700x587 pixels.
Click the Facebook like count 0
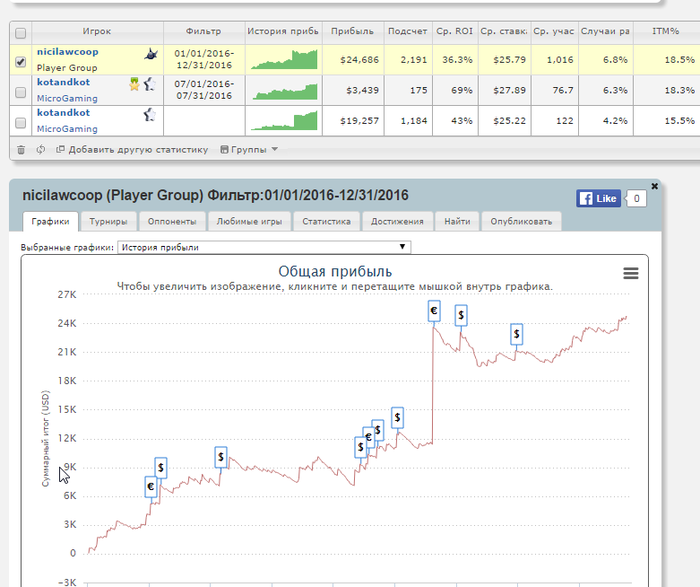click(x=636, y=199)
